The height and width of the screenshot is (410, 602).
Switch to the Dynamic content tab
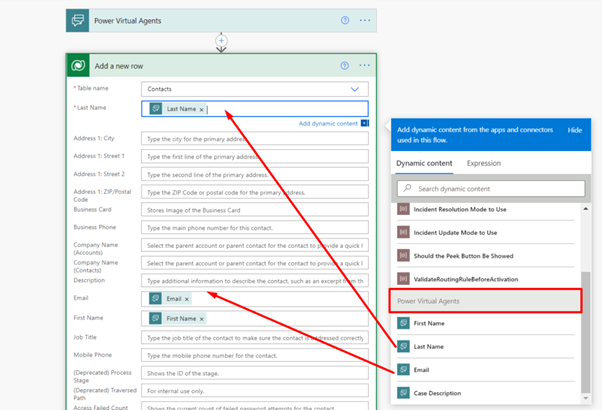424,164
